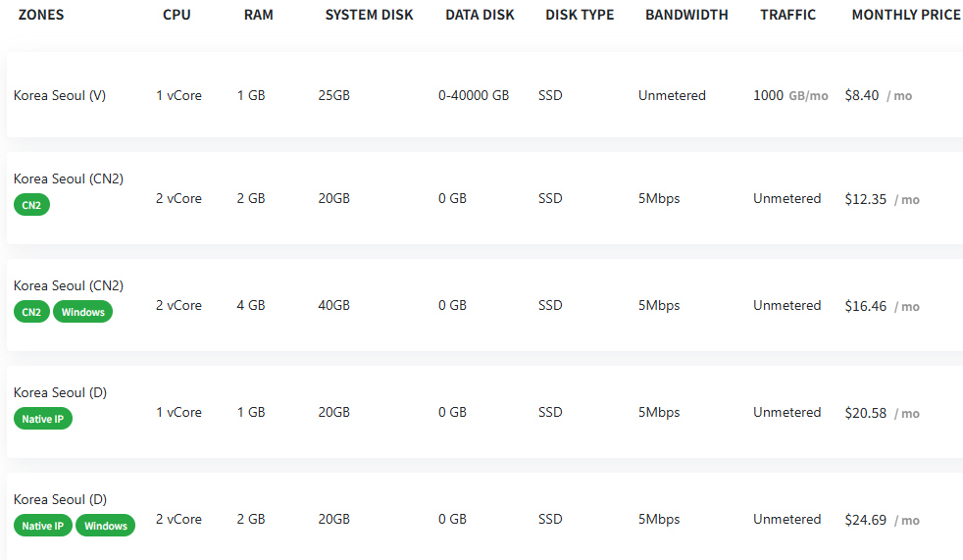Screen dimensions: 963x560
Task: Click the 0-40000 GB data disk value
Action: [x=474, y=96]
